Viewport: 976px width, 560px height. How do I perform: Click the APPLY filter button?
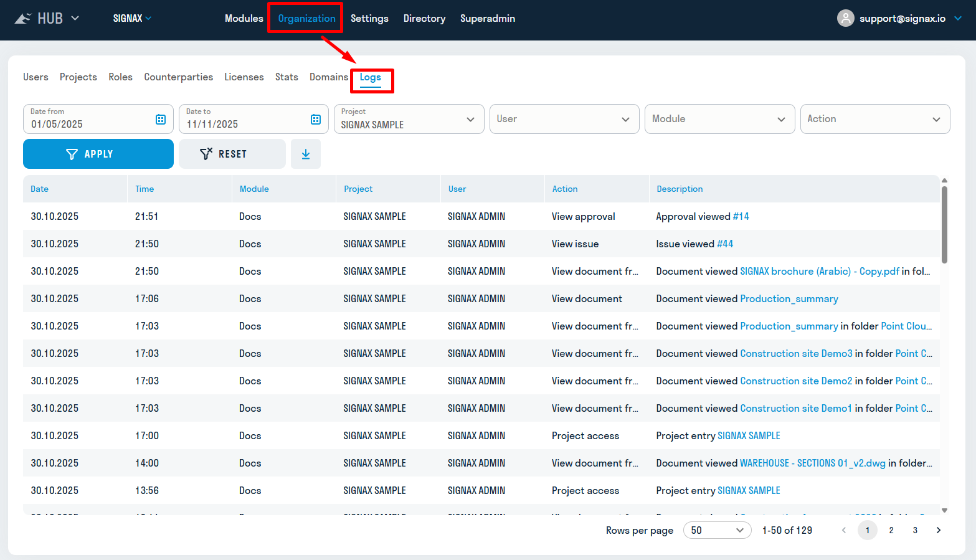[x=98, y=154]
